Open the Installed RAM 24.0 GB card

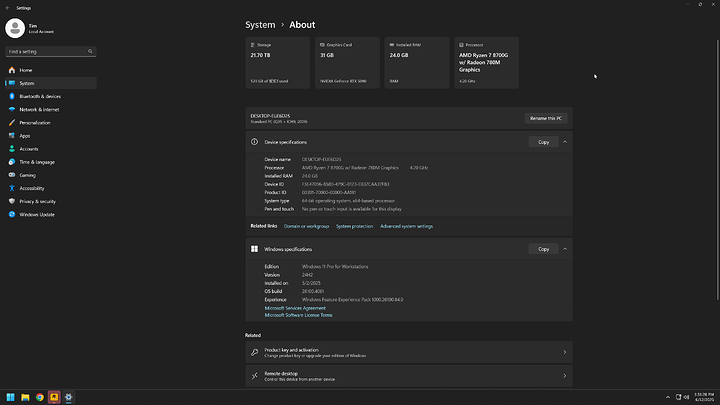click(x=417, y=63)
